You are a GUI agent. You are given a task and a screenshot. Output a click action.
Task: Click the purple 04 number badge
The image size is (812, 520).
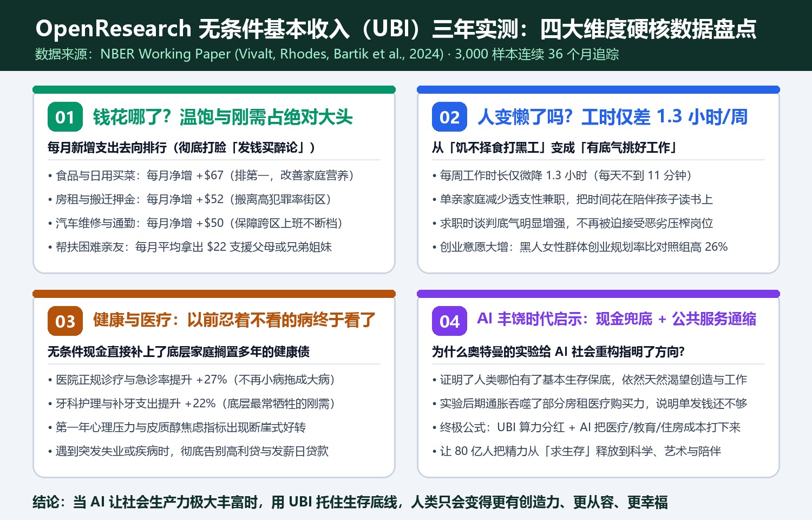coord(449,321)
